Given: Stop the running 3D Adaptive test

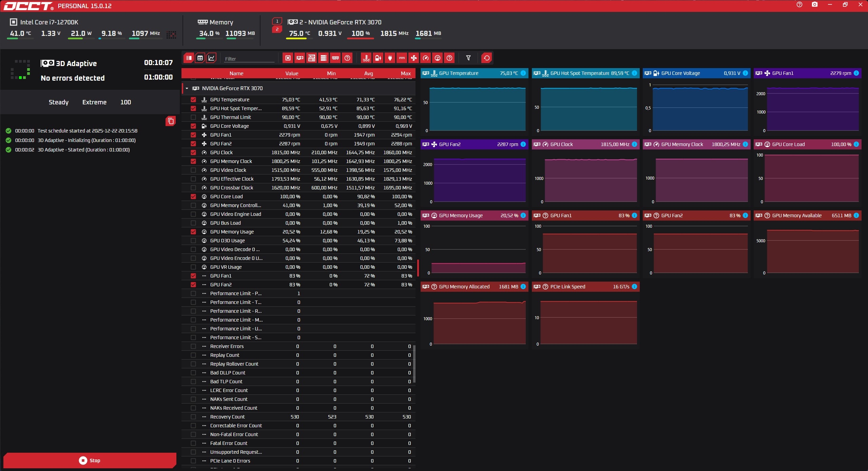Looking at the screenshot, I should [x=90, y=460].
